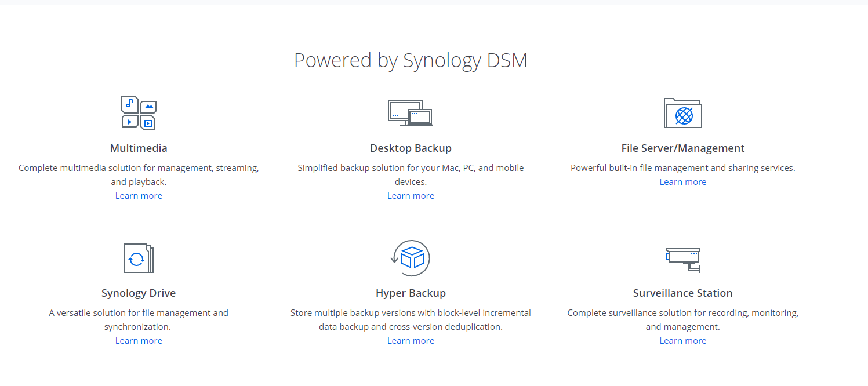The height and width of the screenshot is (386, 868).
Task: Select the Desktop Backup heading
Action: coord(411,148)
